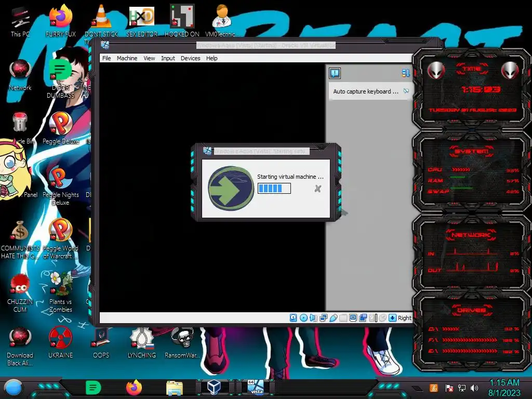Open the taskbar clock showing 1:15 AM
Screen dimensions: 532x399
click(x=504, y=388)
